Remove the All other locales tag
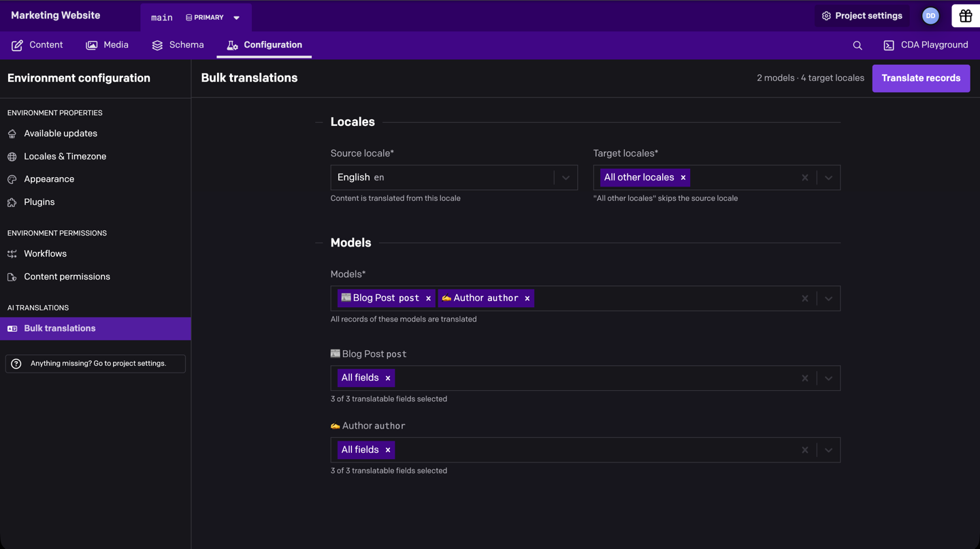This screenshot has height=549, width=980. tap(683, 178)
